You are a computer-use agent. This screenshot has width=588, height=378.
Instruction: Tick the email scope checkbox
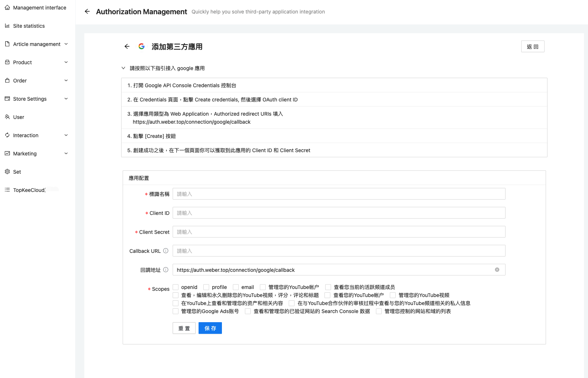[236, 287]
